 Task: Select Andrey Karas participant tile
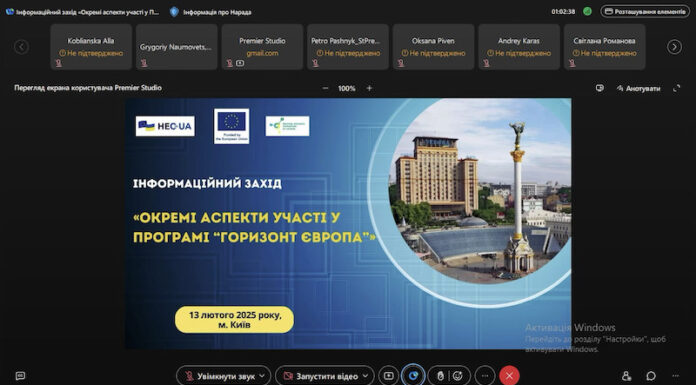[x=519, y=47]
